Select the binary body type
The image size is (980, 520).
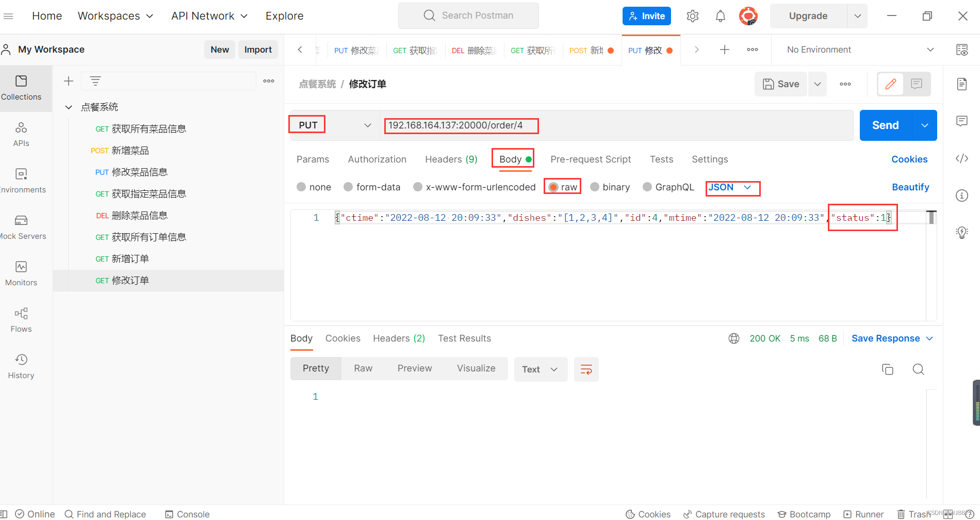[610, 187]
